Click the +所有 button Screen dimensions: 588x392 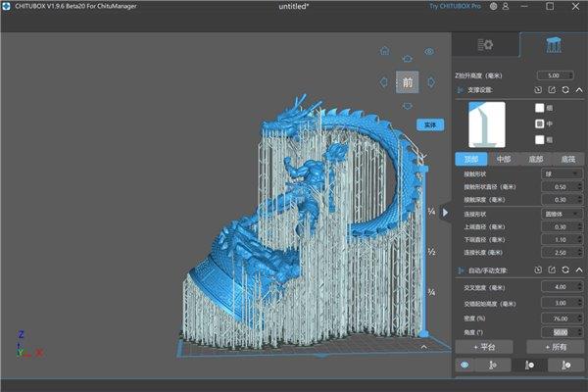[x=555, y=347]
